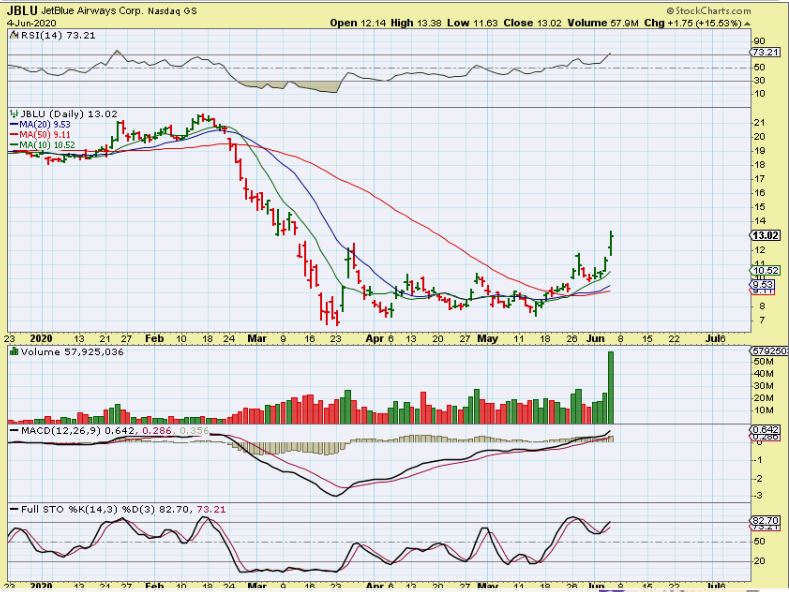
Task: Click the 4-Jun-2020 date label
Action: pos(31,23)
